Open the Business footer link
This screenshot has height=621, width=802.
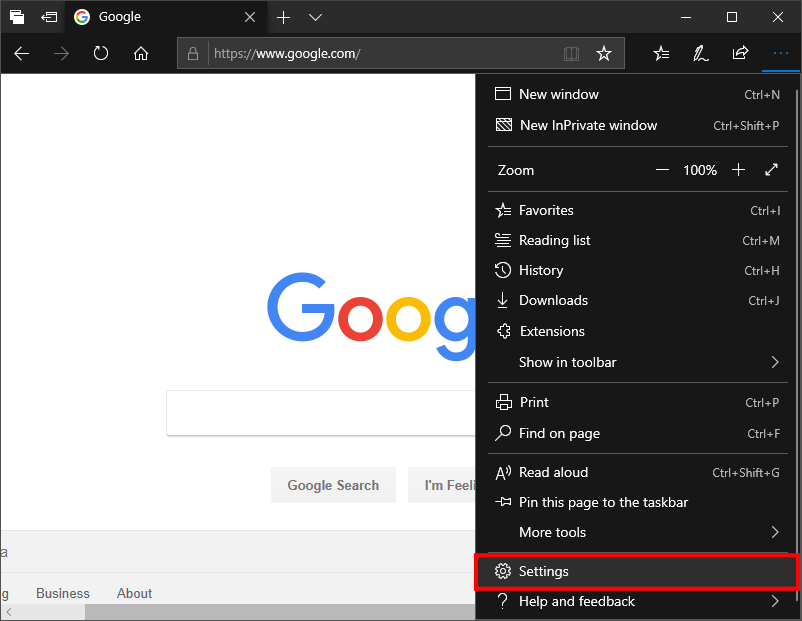click(62, 593)
